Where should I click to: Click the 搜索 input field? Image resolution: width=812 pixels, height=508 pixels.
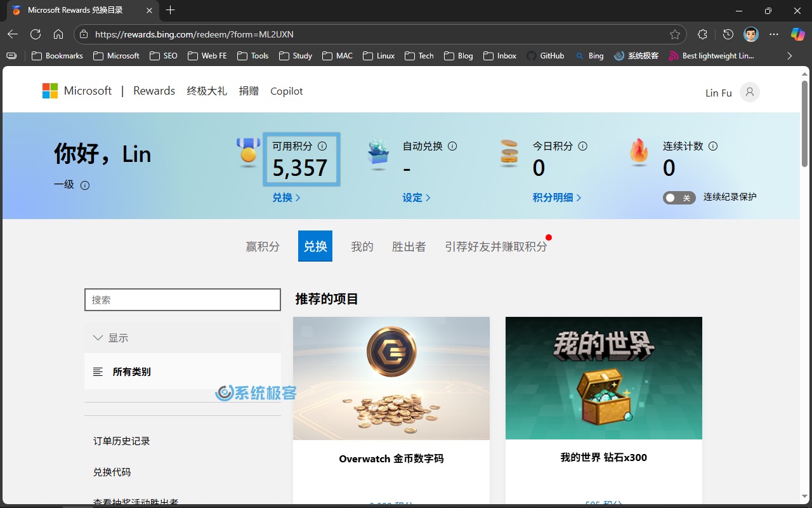click(x=183, y=300)
